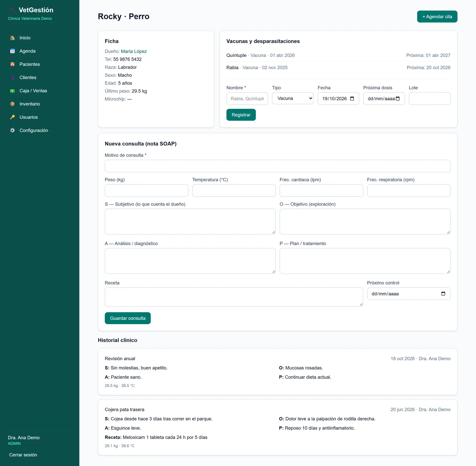Click the Registrar button
This screenshot has width=476, height=466.
(x=241, y=115)
